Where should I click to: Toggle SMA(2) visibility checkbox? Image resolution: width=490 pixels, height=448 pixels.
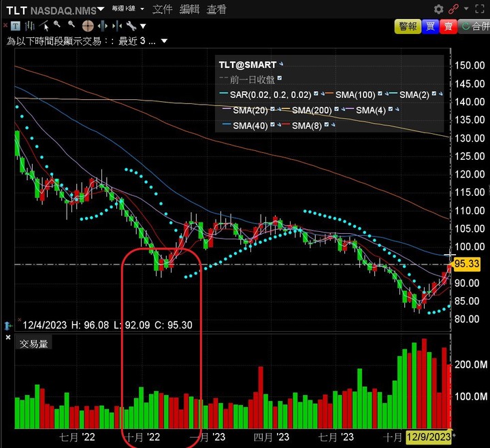434,93
